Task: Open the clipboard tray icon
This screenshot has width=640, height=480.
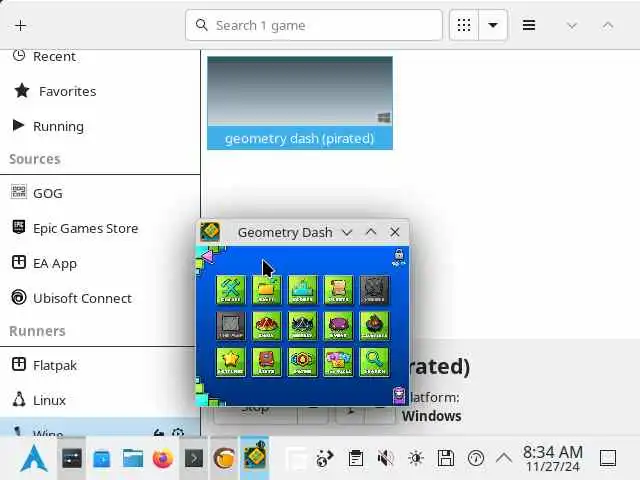Action: pyautogui.click(x=356, y=458)
